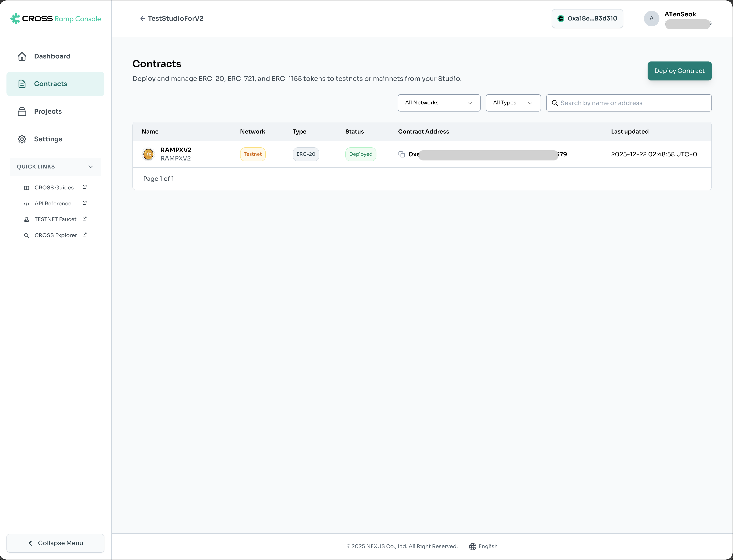733x560 pixels.
Task: Click the user avatar circle A
Action: 651,19
